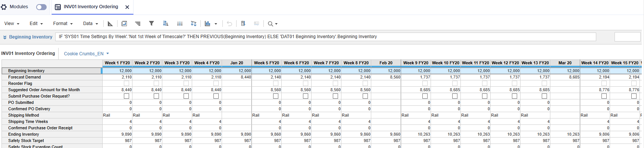Select the Confirmed PO Delivery row header
This screenshot has height=148, width=644.
[x=52, y=109]
